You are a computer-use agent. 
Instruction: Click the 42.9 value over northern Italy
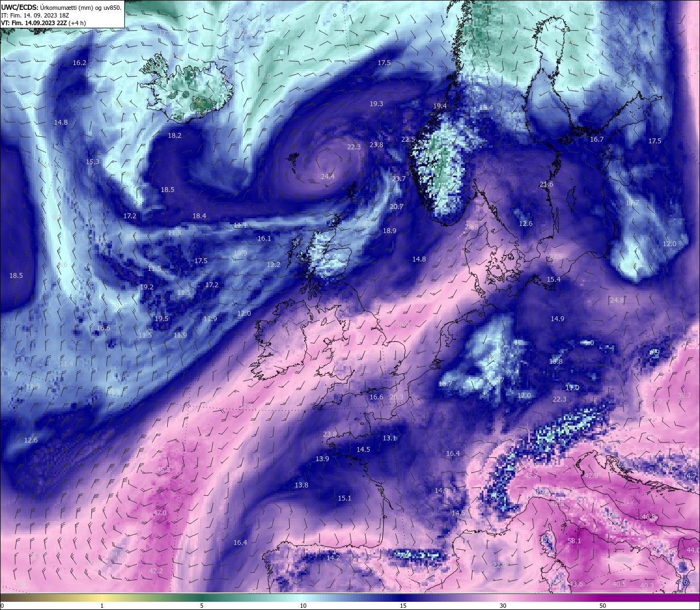591,475
